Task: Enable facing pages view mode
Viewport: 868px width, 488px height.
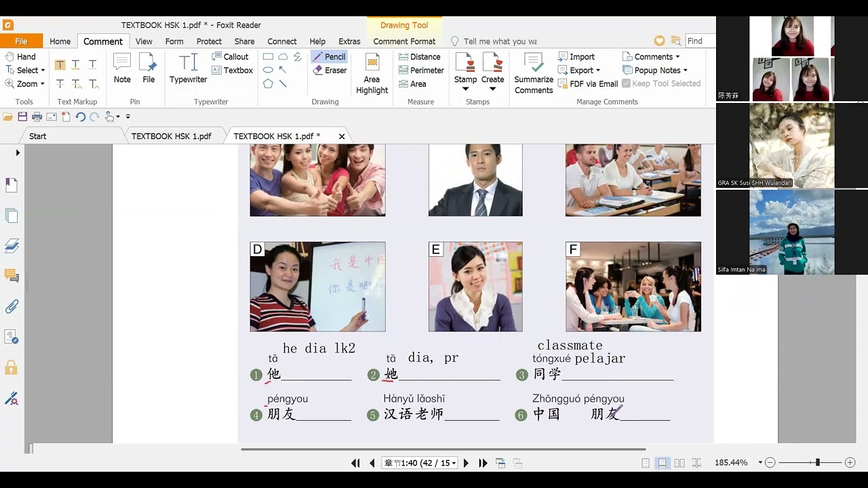Action: tap(679, 463)
